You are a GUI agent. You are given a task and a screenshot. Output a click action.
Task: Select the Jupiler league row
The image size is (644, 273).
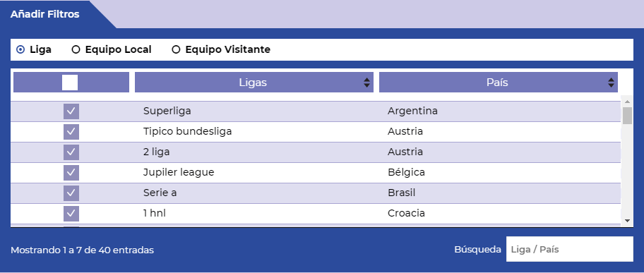coord(316,173)
